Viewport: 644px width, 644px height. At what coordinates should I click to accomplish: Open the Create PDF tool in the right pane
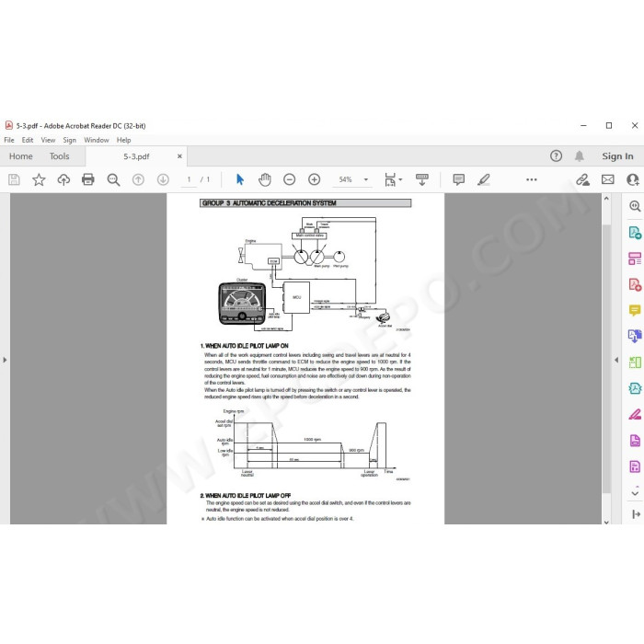coord(635,284)
